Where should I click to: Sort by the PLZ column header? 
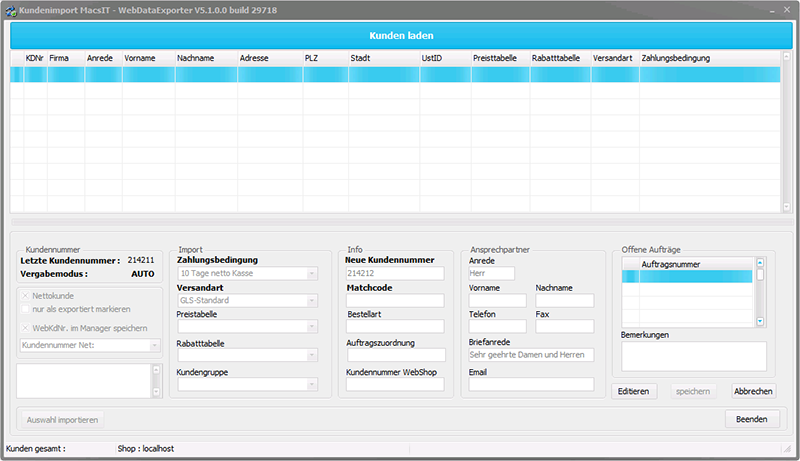pyautogui.click(x=324, y=59)
